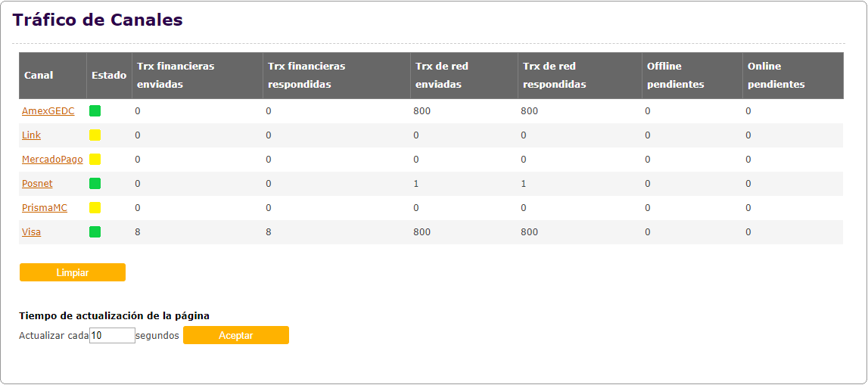Click the yellow status indicator for Link
Screen dimensions: 868x385
tap(95, 135)
